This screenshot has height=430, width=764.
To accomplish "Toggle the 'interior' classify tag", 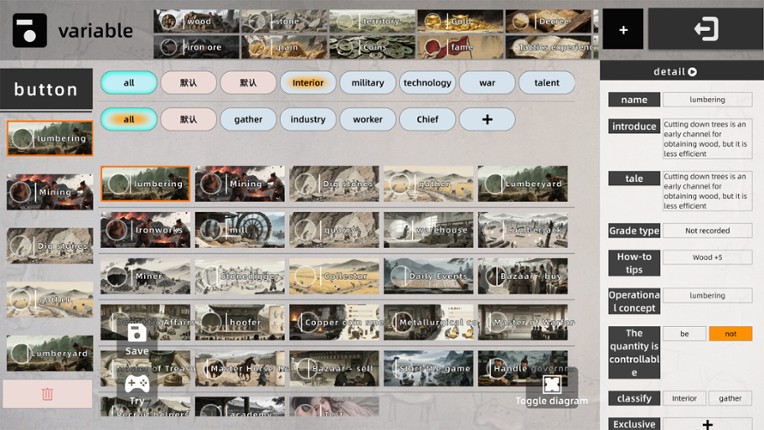I will coord(684,398).
